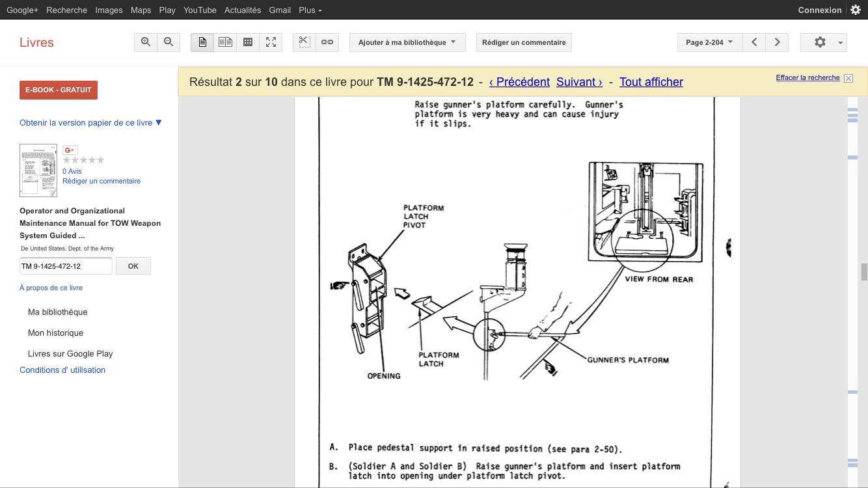Viewport: 868px width, 488px height.
Task: Go to the next page arrow
Action: click(777, 42)
